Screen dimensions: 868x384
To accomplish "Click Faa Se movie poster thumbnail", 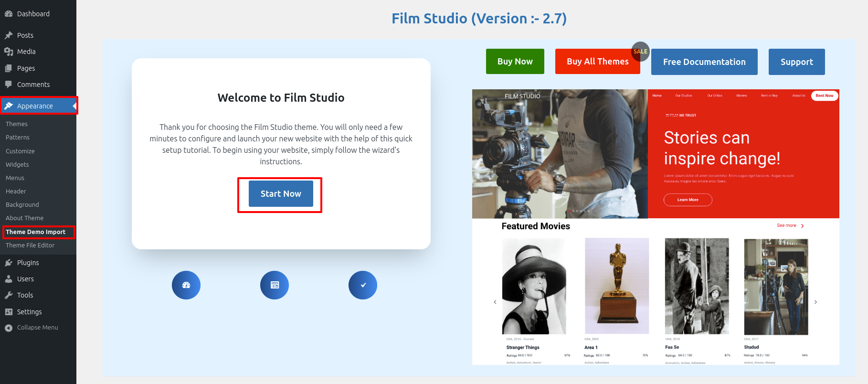I will [x=697, y=286].
